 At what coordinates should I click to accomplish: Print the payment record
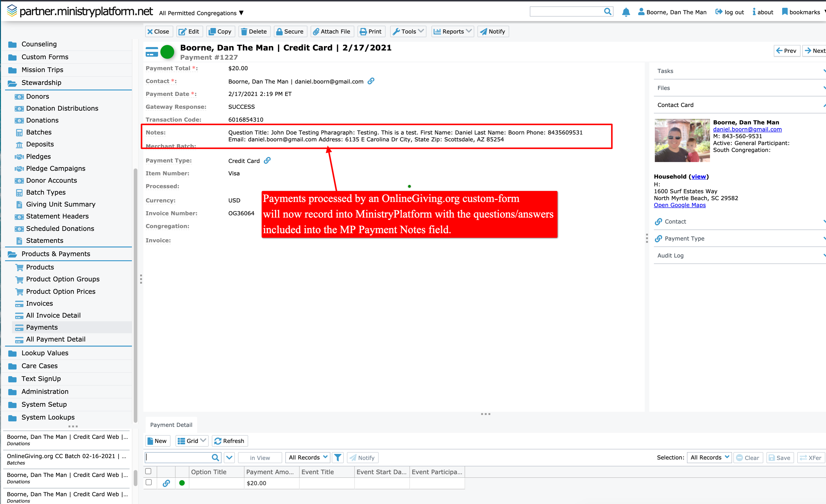[x=371, y=31]
